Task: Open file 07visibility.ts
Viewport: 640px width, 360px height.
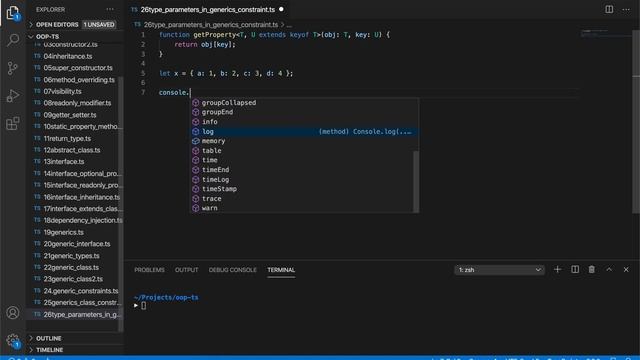Action: pyautogui.click(x=62, y=91)
